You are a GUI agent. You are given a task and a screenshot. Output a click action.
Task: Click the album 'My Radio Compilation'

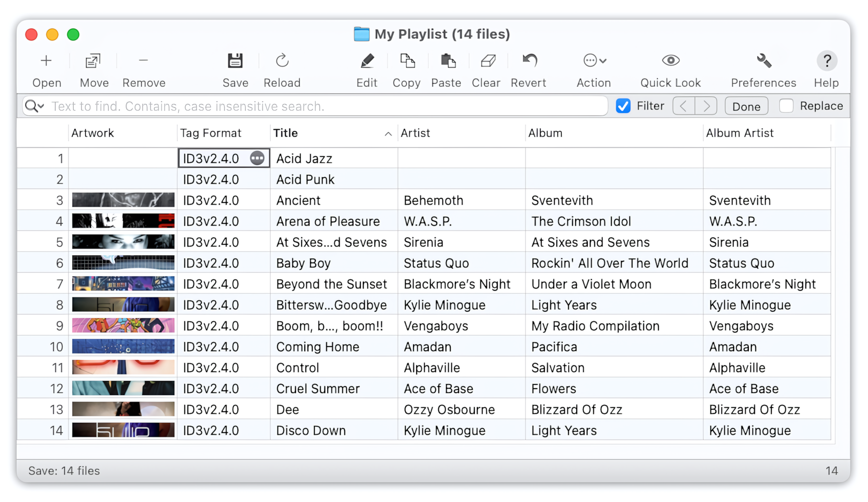pos(595,326)
